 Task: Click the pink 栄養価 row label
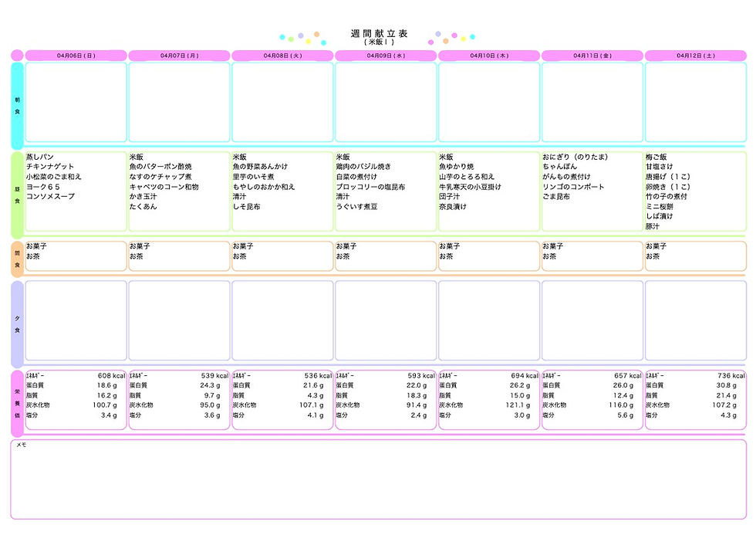click(x=17, y=403)
